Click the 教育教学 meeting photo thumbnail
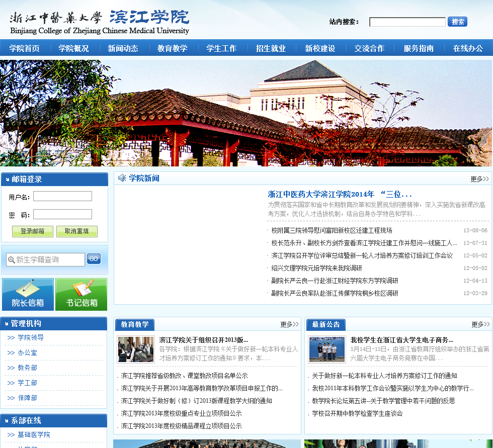Viewport: 493px width, 448px height. click(136, 349)
